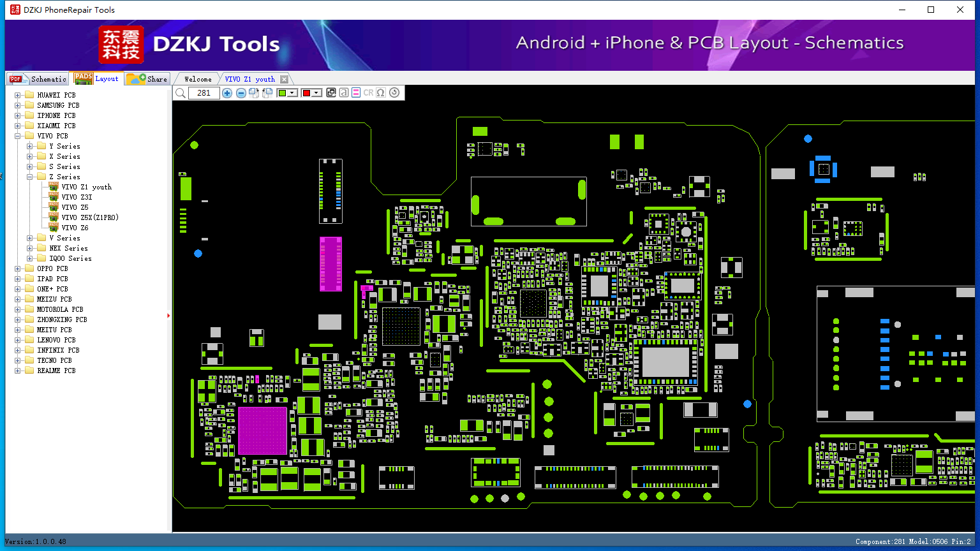Select the ZHONGXING PCB folder label
Viewport: 980px width, 551px height.
tap(62, 320)
